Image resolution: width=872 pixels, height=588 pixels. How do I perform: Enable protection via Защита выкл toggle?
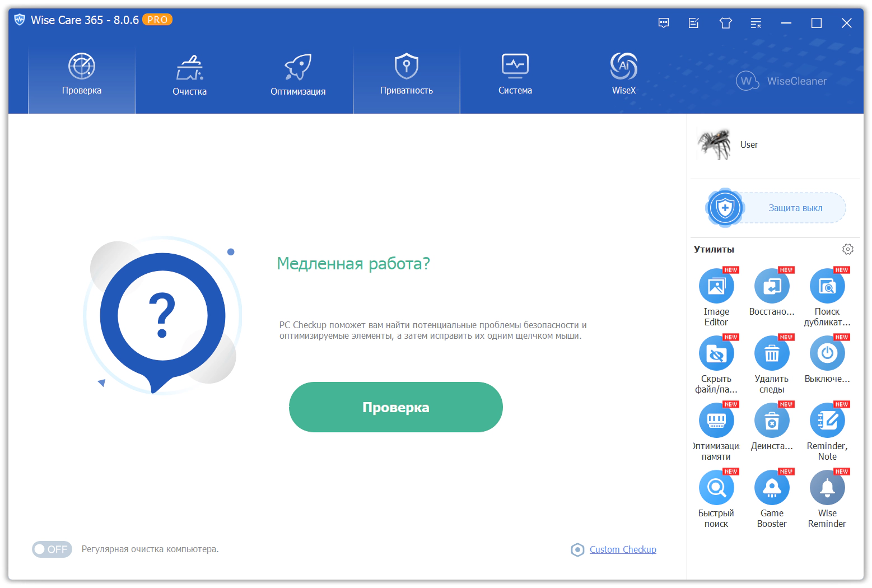tap(776, 208)
